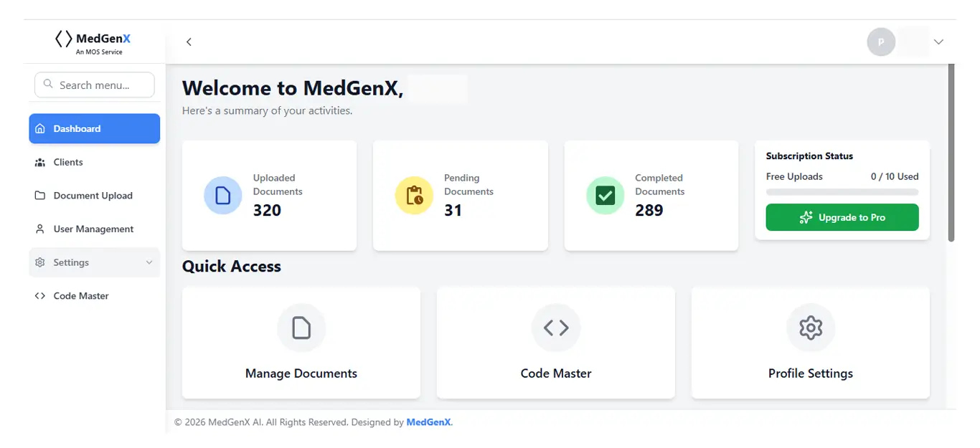Open Code Master in sidebar menu
The image size is (980, 448).
[80, 296]
